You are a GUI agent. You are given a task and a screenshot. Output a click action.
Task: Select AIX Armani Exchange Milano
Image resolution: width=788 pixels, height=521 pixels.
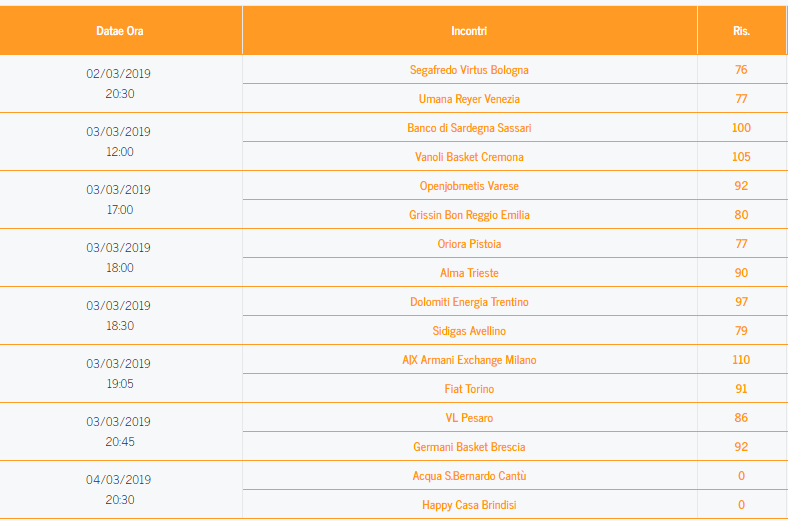tap(469, 360)
